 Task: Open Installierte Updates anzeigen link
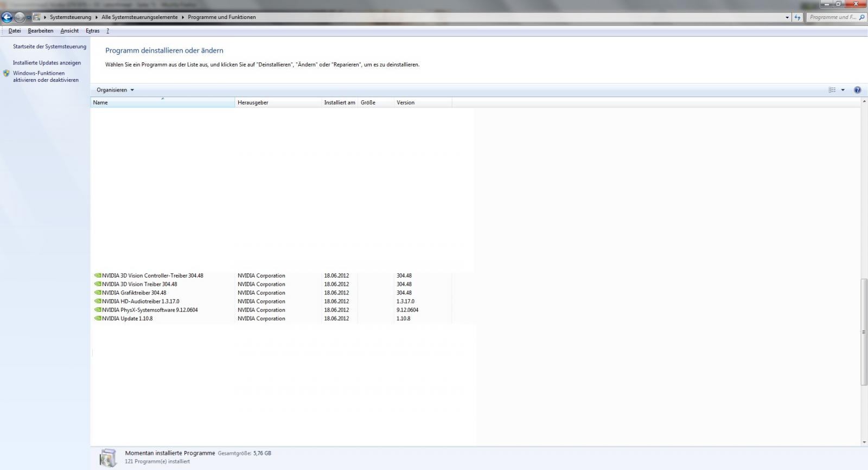click(47, 63)
